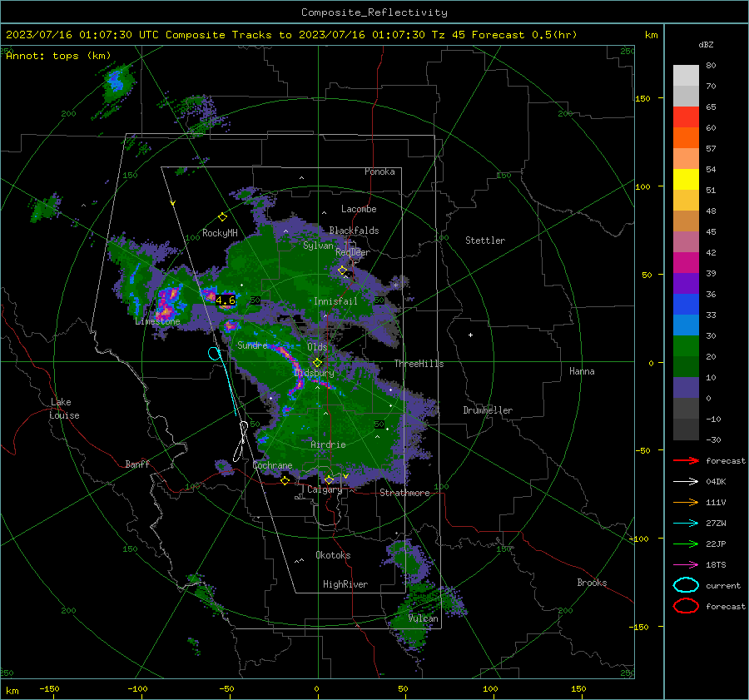Click the cyan 'current' ellipse legend symbol
The image size is (749, 700).
click(x=686, y=585)
